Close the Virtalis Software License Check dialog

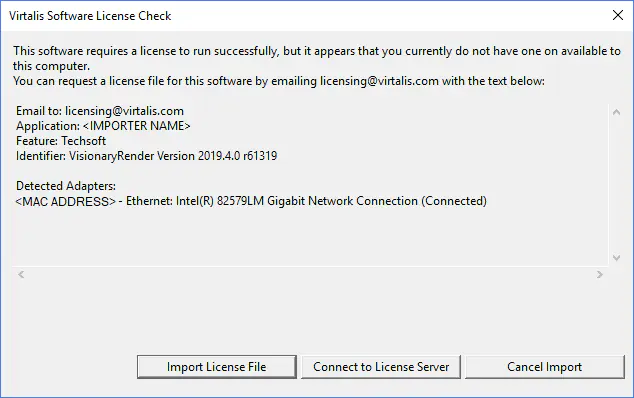point(617,15)
